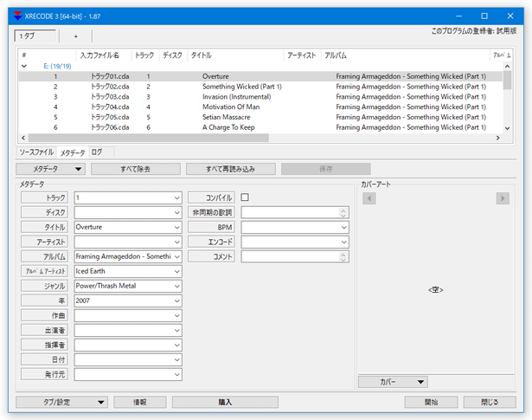Click the コメント text field
This screenshot has width=532, height=420.
(x=295, y=256)
